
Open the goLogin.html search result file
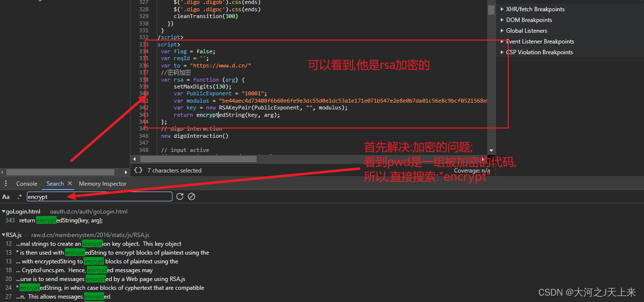pos(22,211)
